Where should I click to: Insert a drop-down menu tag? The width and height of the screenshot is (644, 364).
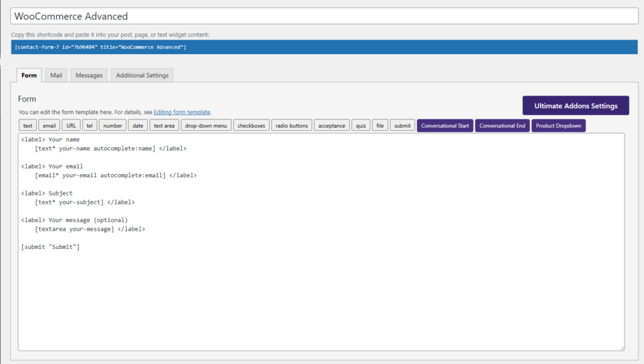click(x=206, y=126)
